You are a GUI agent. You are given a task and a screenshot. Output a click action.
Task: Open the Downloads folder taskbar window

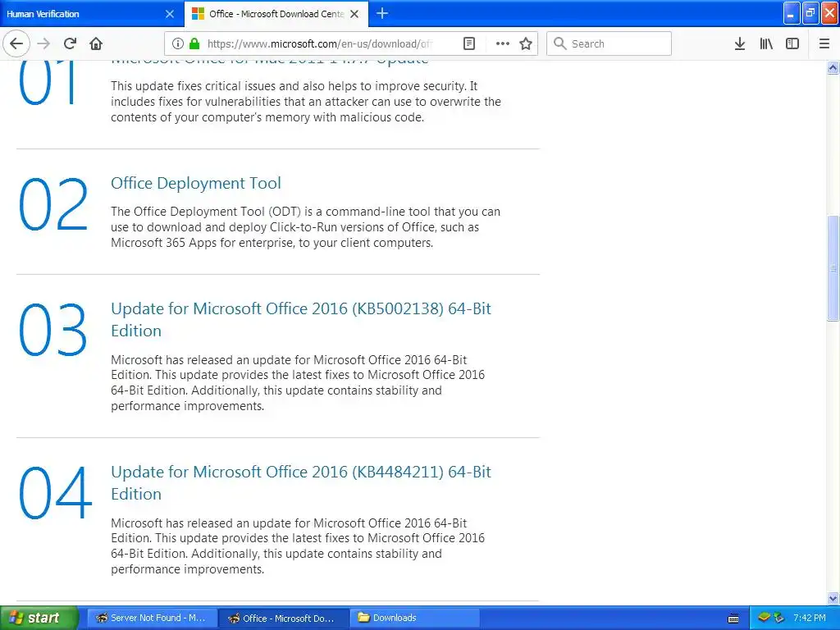415,618
